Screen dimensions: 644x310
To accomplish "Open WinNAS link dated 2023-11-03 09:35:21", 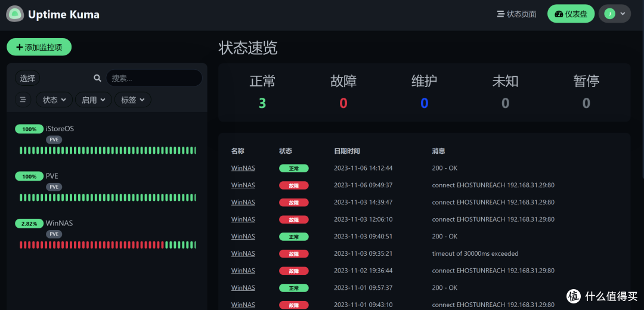I will [x=243, y=253].
